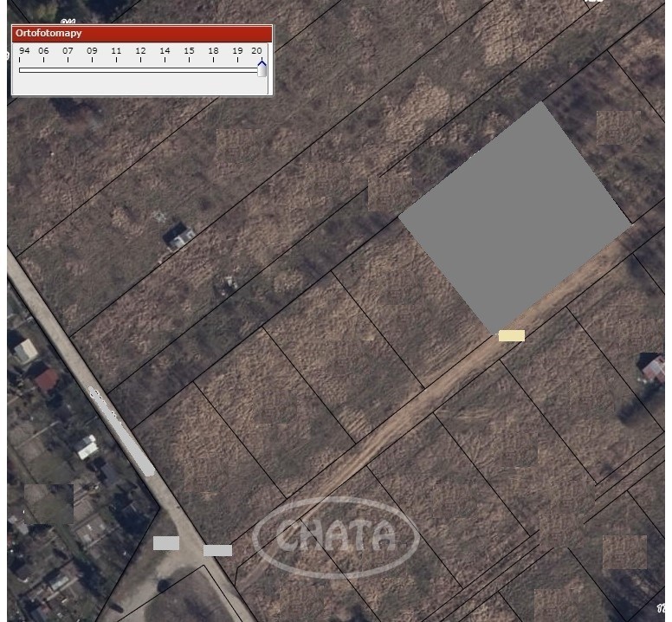Click the small white structure in the upper-left field
The height and width of the screenshot is (622, 672).
[180, 236]
